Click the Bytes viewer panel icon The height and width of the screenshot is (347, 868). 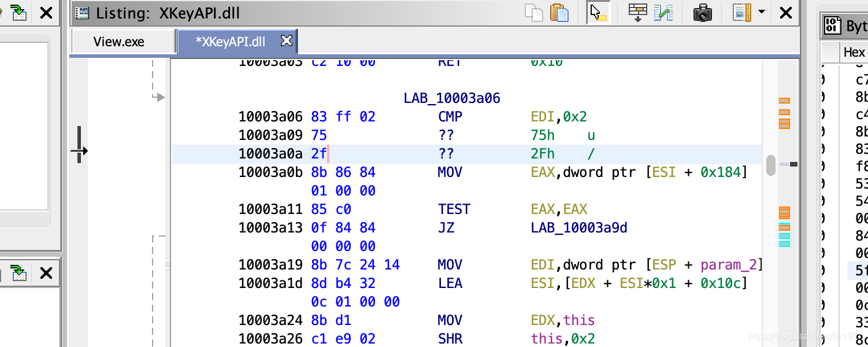832,25
